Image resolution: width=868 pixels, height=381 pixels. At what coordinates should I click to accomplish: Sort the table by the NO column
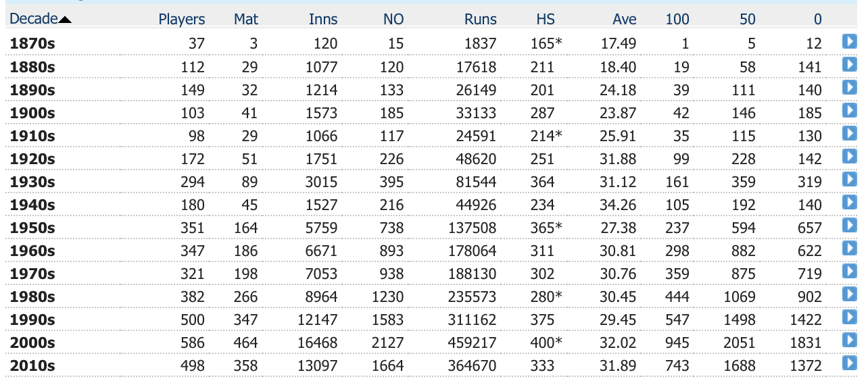pyautogui.click(x=393, y=20)
